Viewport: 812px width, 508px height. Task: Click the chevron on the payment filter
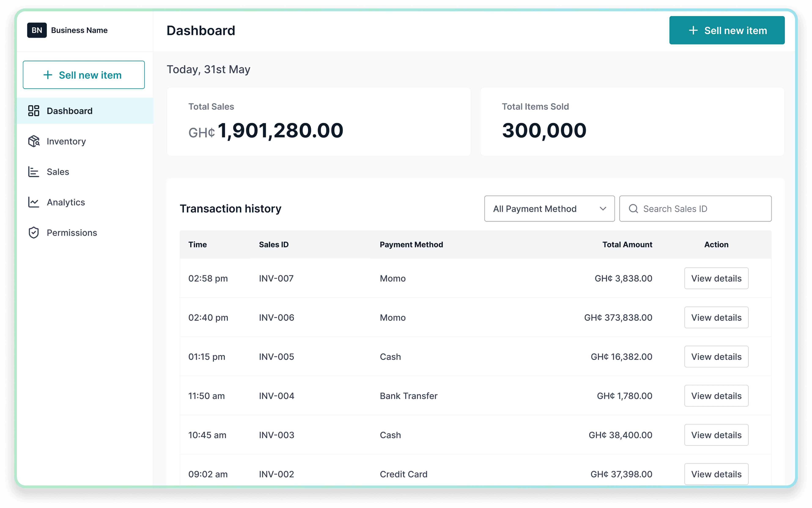tap(603, 209)
